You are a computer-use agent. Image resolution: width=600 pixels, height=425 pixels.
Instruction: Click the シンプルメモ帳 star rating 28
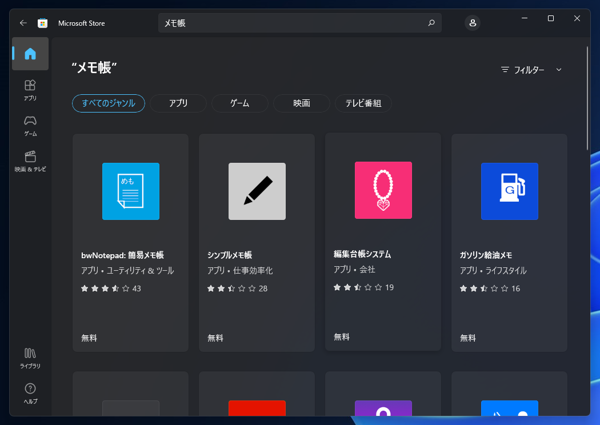[x=237, y=288]
